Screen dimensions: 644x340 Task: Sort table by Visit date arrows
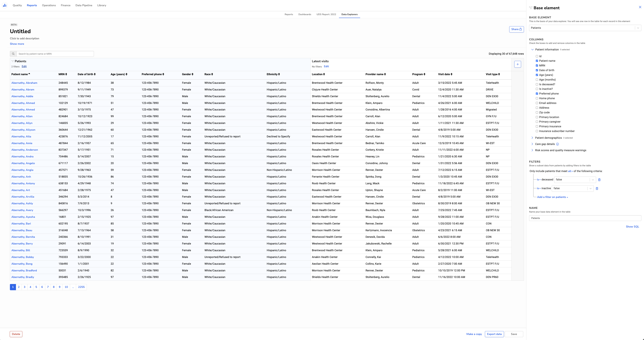(452, 74)
